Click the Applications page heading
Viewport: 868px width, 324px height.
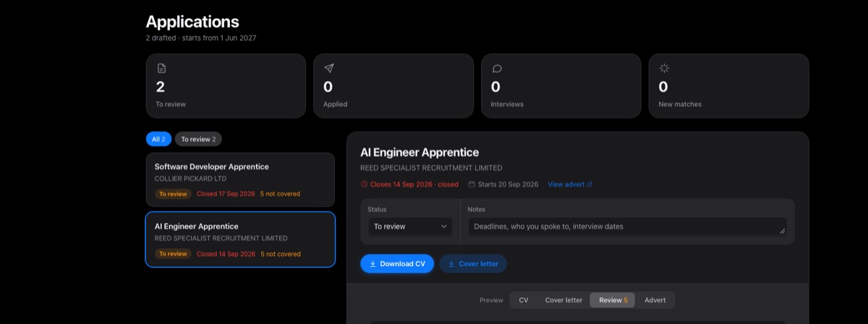(192, 22)
